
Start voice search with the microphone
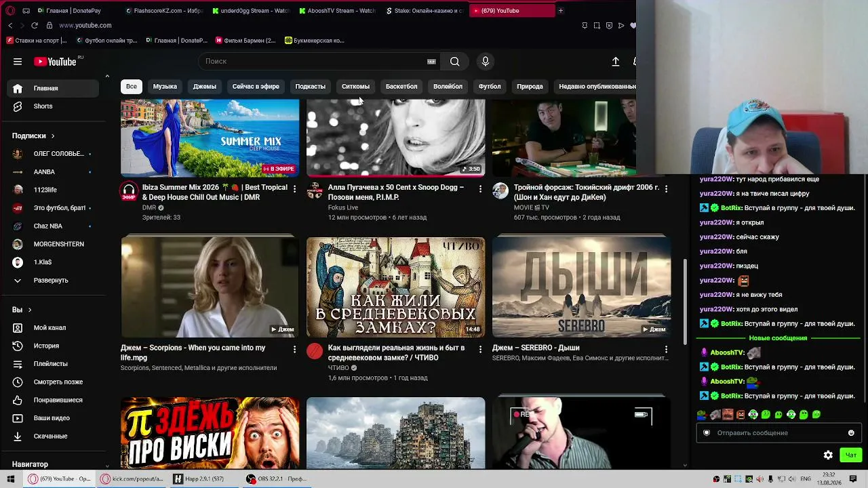pos(486,62)
